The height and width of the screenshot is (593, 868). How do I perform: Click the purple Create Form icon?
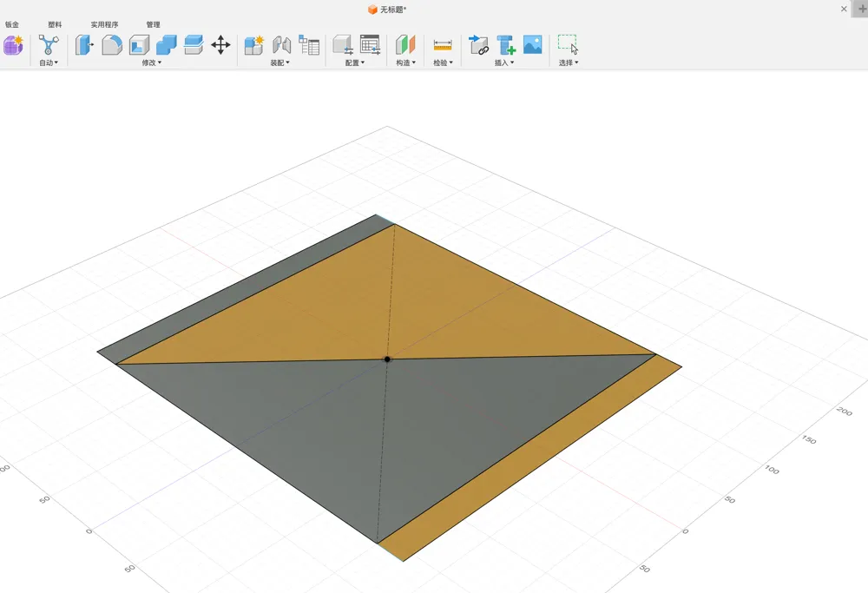tap(13, 45)
